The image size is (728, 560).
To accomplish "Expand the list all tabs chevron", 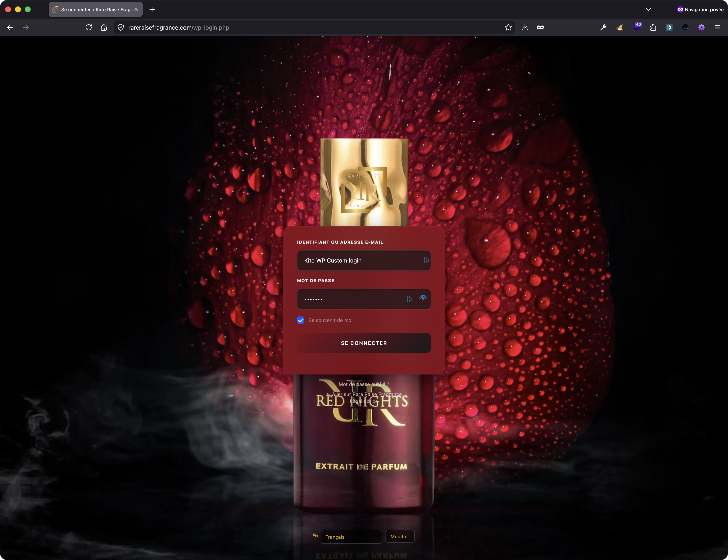I will pyautogui.click(x=648, y=9).
